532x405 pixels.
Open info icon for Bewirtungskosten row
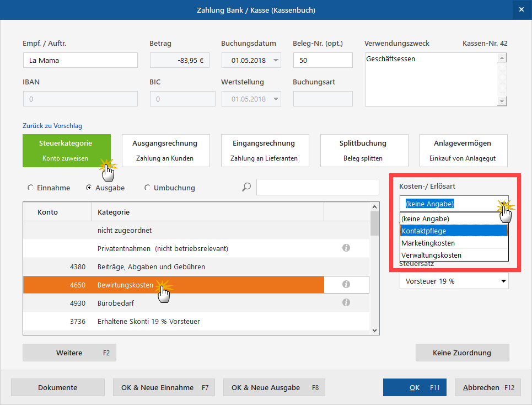(x=346, y=284)
